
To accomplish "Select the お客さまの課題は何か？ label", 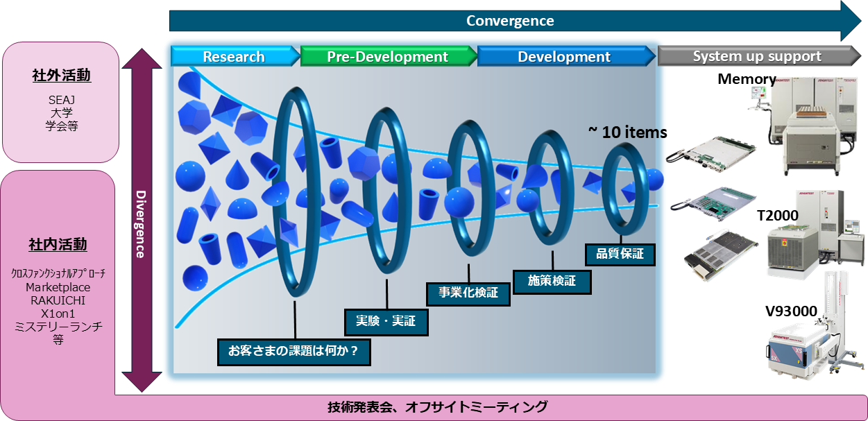I will 293,350.
